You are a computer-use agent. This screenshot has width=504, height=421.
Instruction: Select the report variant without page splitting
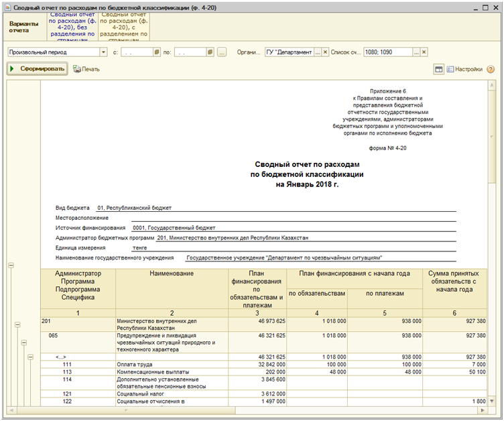coord(72,27)
